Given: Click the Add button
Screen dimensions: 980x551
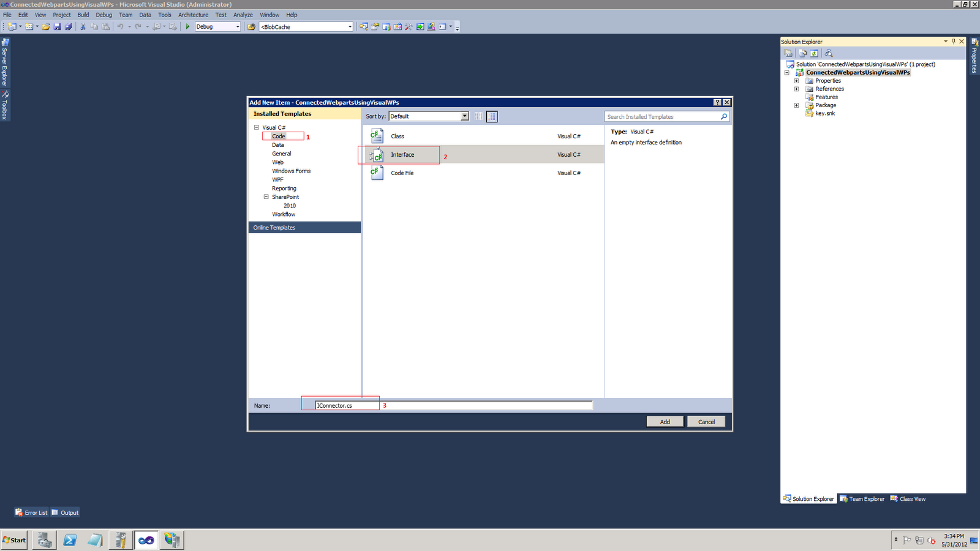Looking at the screenshot, I should click(x=665, y=422).
